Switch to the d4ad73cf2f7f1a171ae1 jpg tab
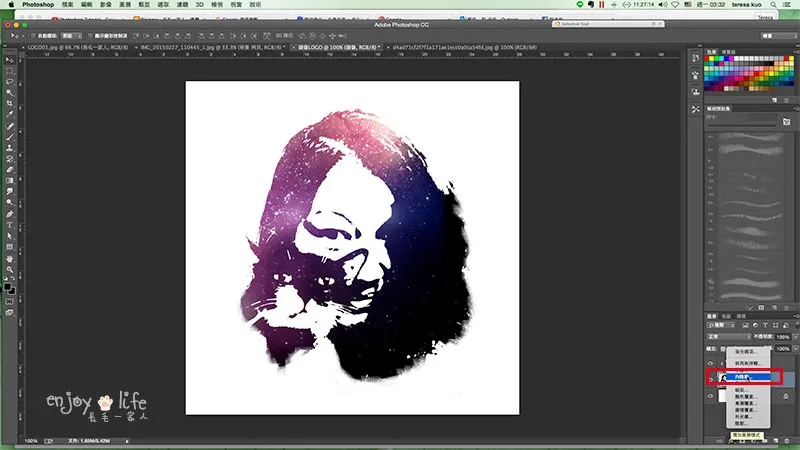 tap(464, 47)
